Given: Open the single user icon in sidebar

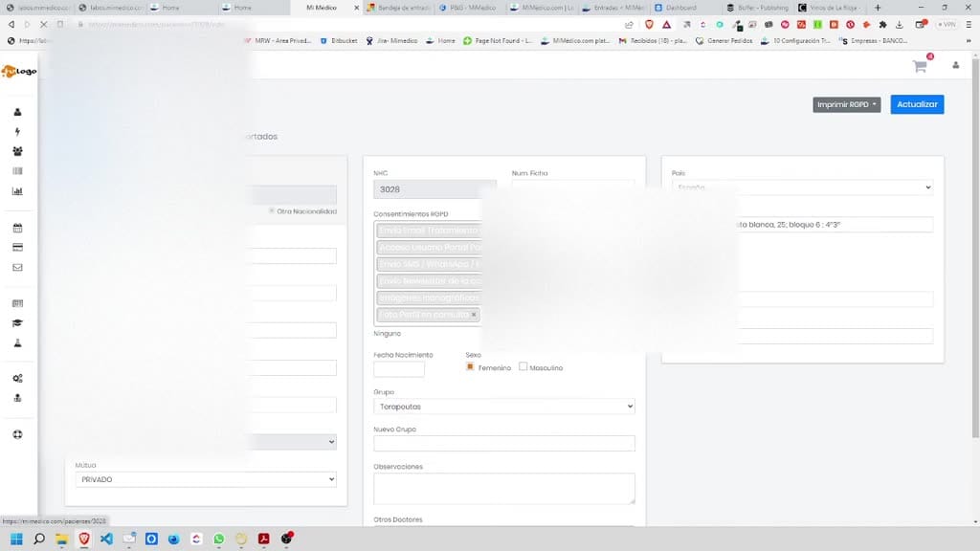Looking at the screenshot, I should 17,112.
